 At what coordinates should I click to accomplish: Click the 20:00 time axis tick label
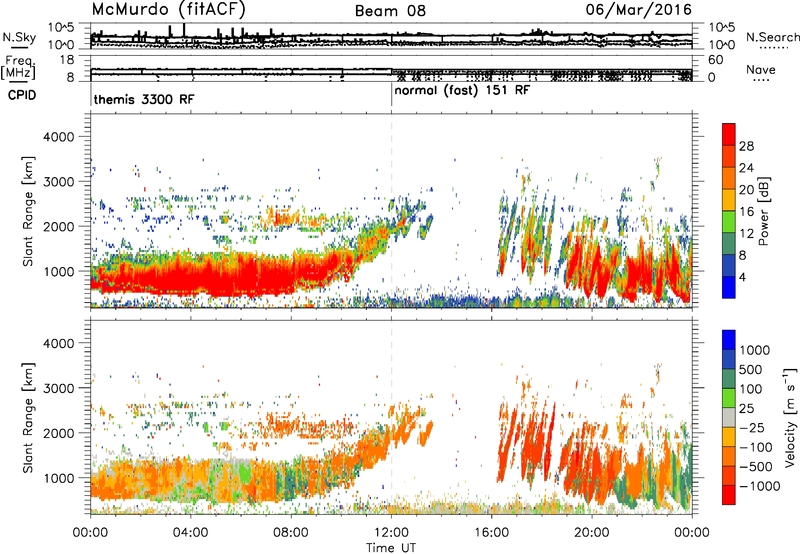pyautogui.click(x=592, y=533)
